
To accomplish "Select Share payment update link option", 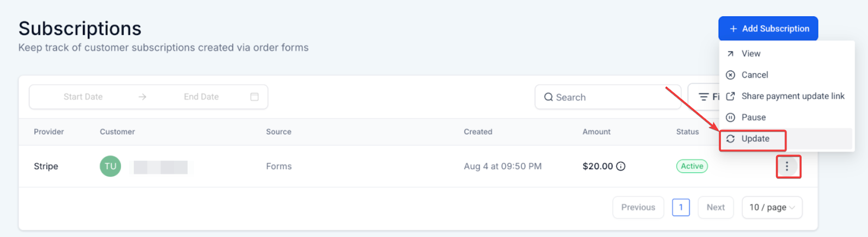I will tap(793, 96).
